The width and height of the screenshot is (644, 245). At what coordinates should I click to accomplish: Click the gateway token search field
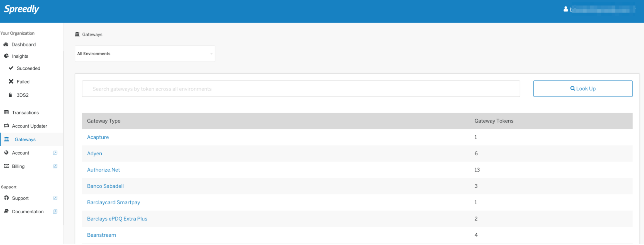coord(301,89)
